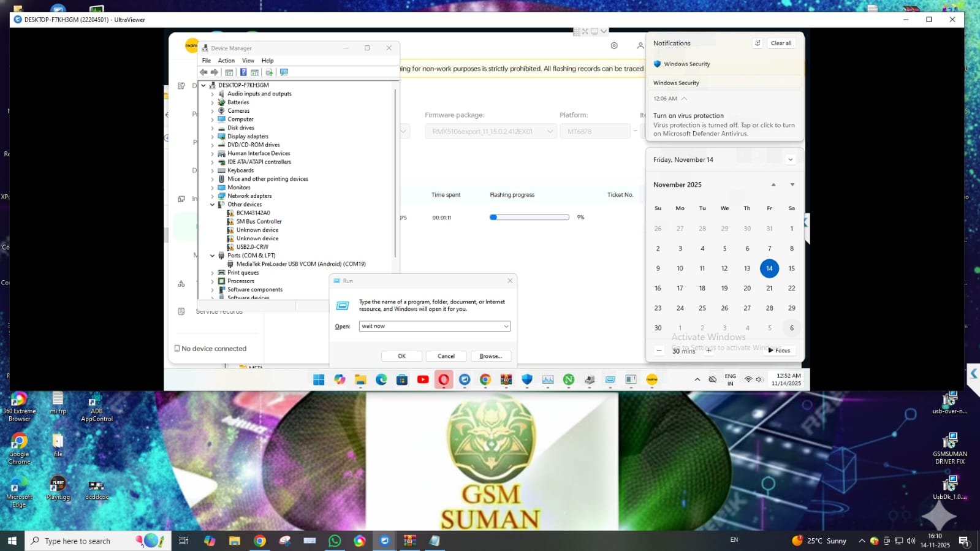Click Clear all notifications button

click(781, 43)
